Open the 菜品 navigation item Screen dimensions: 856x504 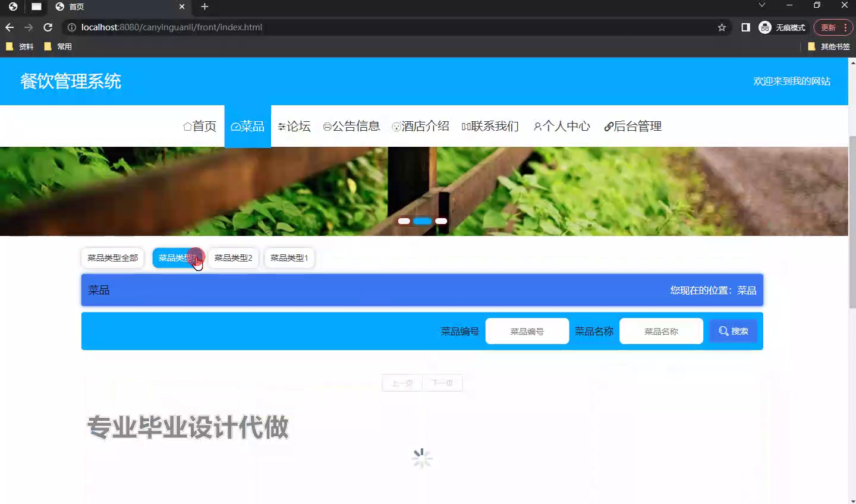[x=248, y=126]
